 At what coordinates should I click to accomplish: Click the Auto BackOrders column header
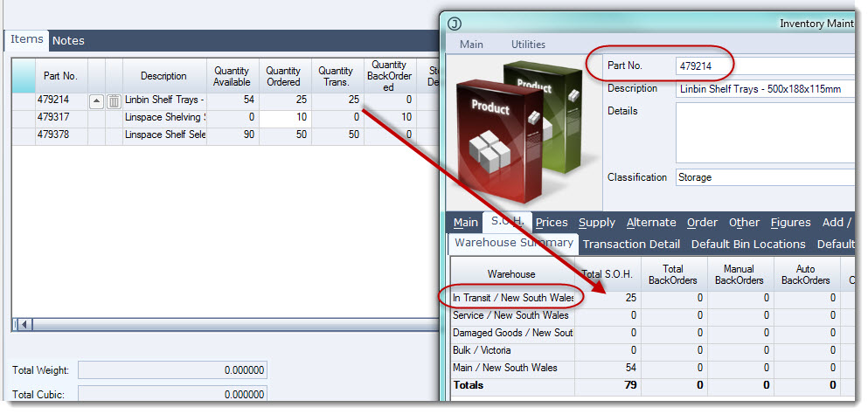[x=807, y=274]
